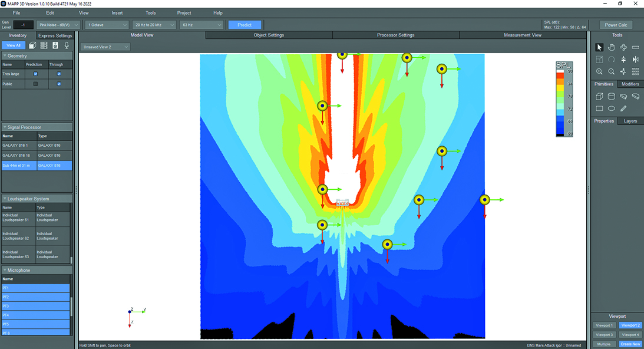Filter inventory by microphone icon
Screen dimensions: 644x349
[x=67, y=45]
